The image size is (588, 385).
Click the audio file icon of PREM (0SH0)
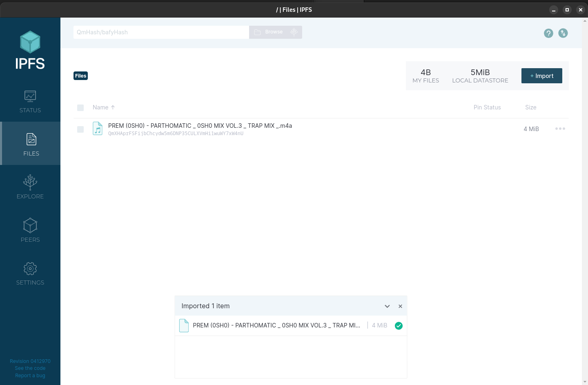[x=98, y=129]
